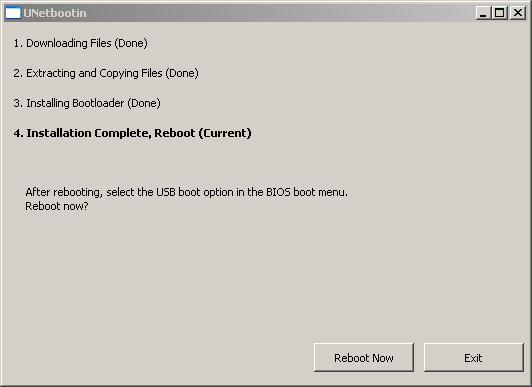Screen dimensions: 532x387
Task: Click '(Done)' next to Extracting and Copying Files
Action: 182,73
